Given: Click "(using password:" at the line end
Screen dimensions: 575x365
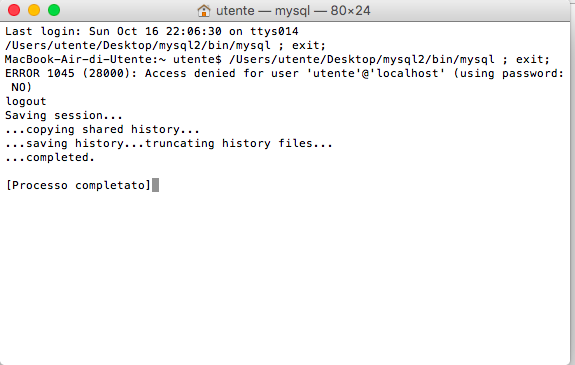Looking at the screenshot, I should [508, 73].
